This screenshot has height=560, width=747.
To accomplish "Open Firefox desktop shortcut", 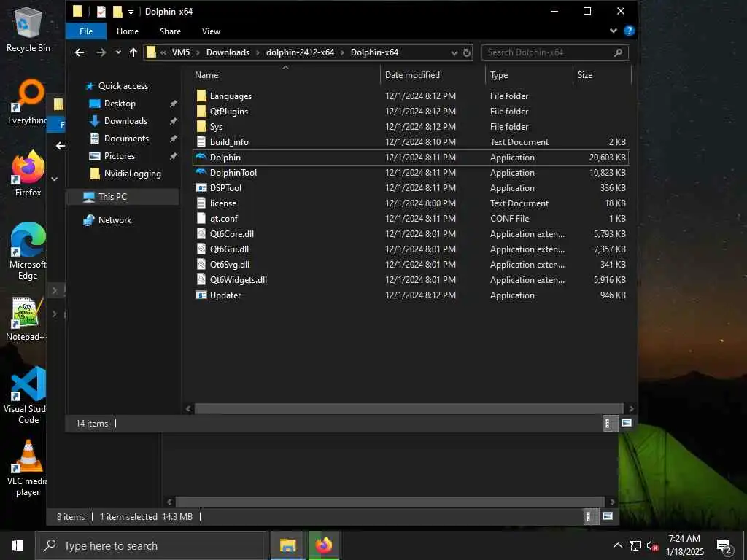I will (28, 174).
